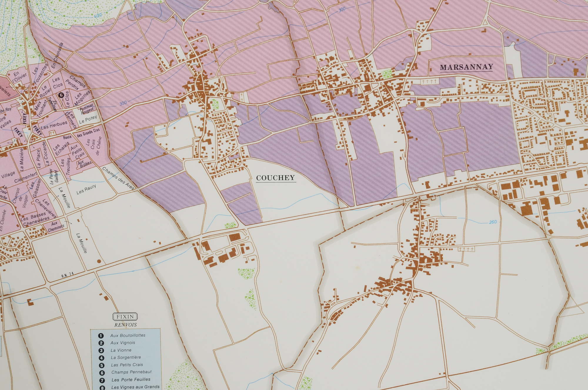
Task: Click the circled 2 icon next to Aux Vignois
Action: coord(101,343)
